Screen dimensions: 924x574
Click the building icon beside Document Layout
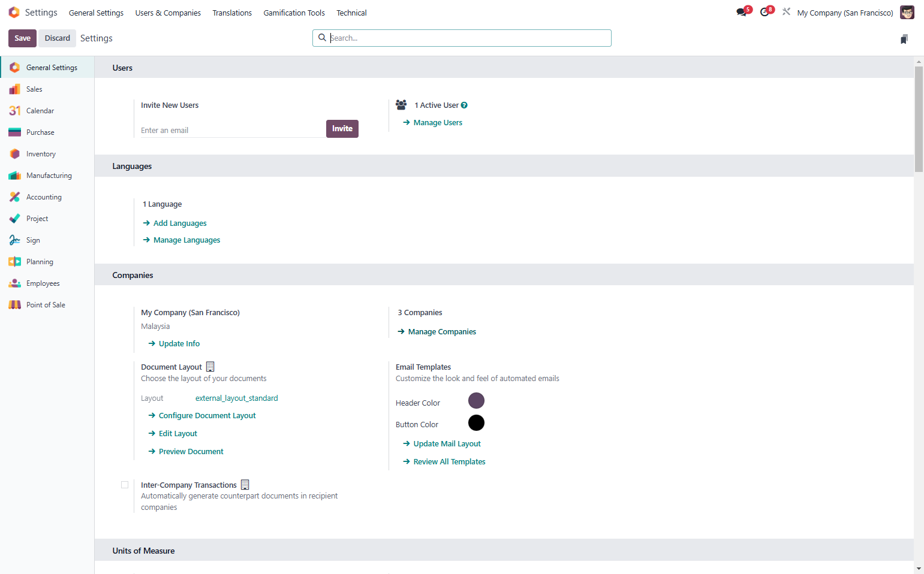[x=210, y=367]
